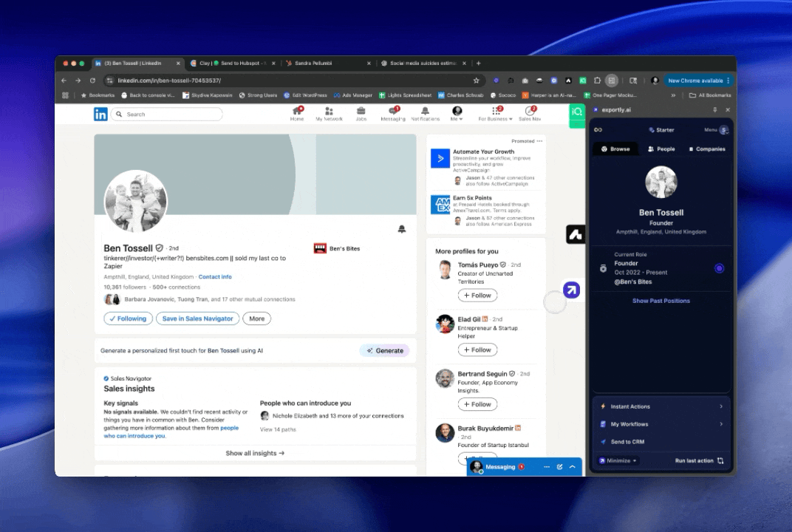Follow Bertrand Seguin
This screenshot has height=532, width=792.
pyautogui.click(x=477, y=404)
